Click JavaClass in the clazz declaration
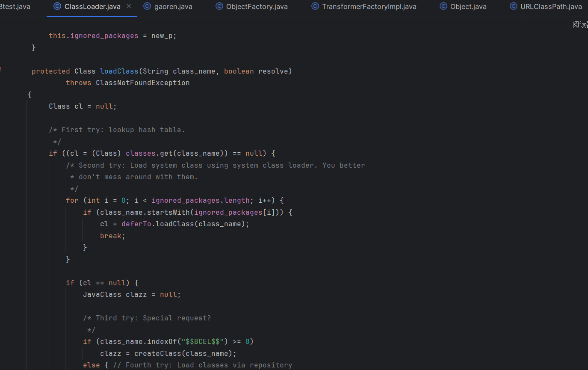This screenshot has width=588, height=370. tap(102, 294)
